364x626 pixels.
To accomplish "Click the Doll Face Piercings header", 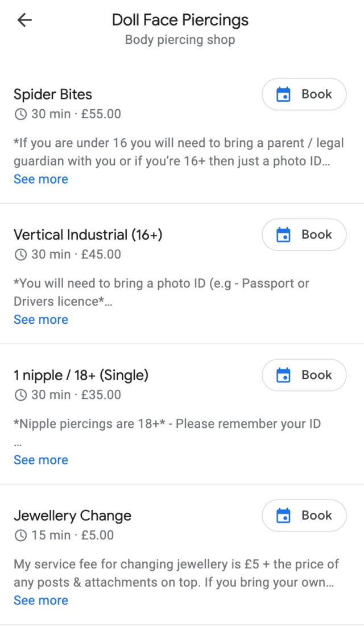I will coord(180,19).
